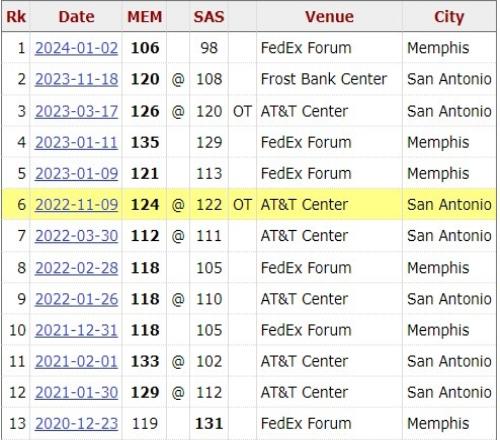Viewport: 500px width, 440px height.
Task: Sort table by the SAS column header
Action: click(209, 17)
